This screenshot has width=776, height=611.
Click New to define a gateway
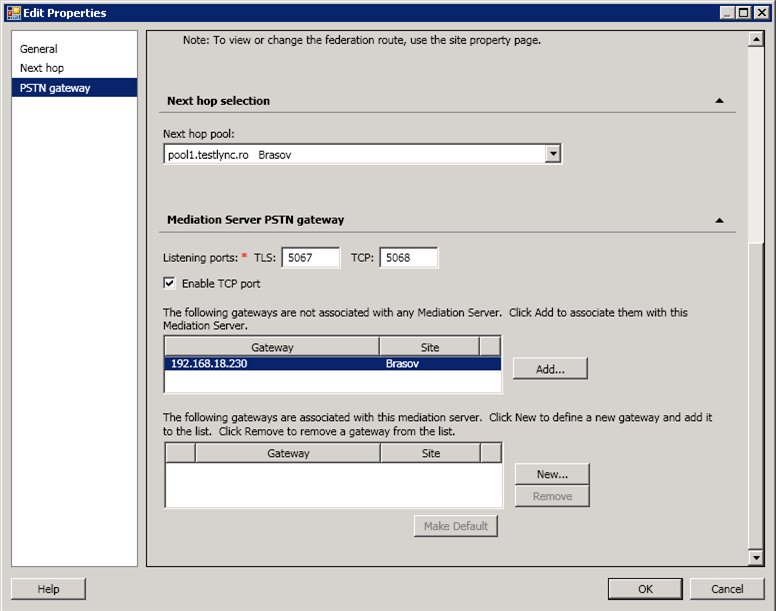552,474
